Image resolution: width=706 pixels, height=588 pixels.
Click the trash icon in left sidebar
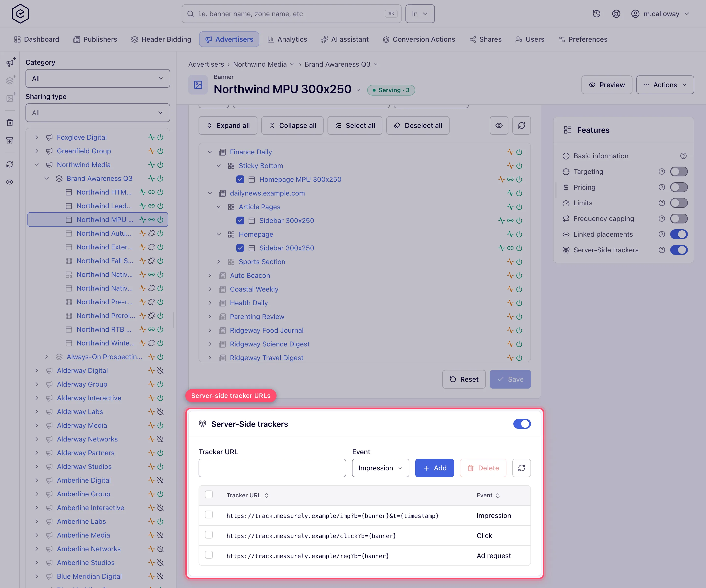[x=10, y=122]
